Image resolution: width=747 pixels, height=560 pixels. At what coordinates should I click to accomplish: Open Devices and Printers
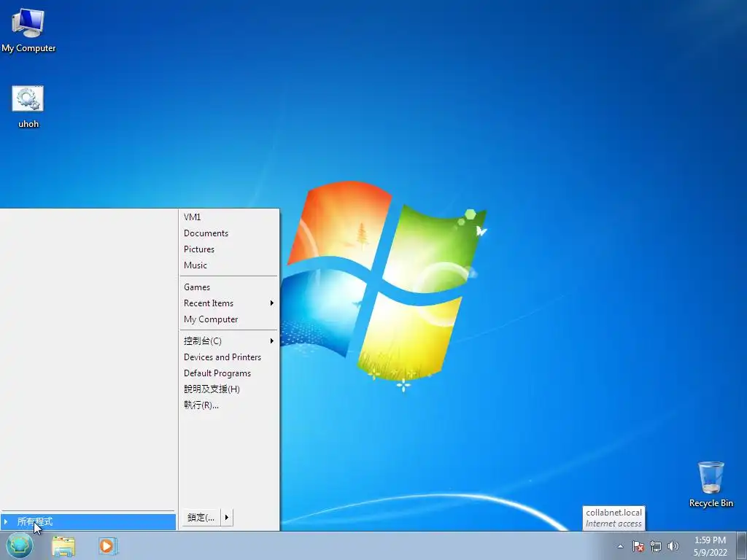[x=228, y=357]
